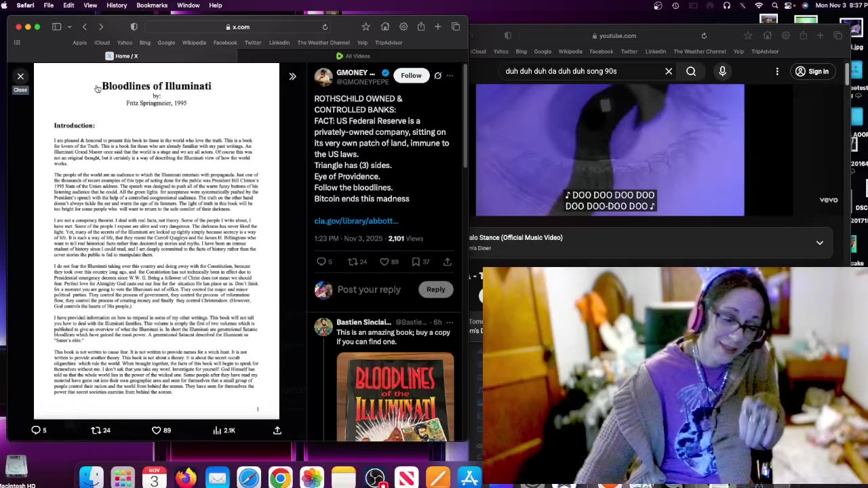Toggle repost showing 24 below the document image
The height and width of the screenshot is (488, 868).
[101, 430]
